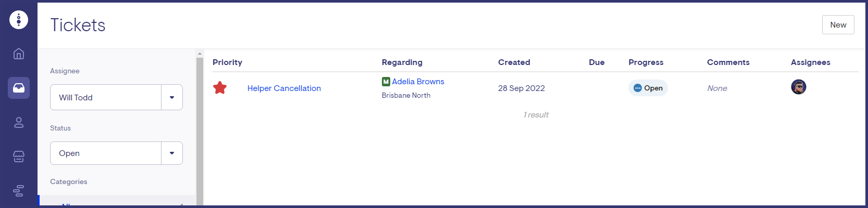Click the scroll up arrow

pos(200,54)
